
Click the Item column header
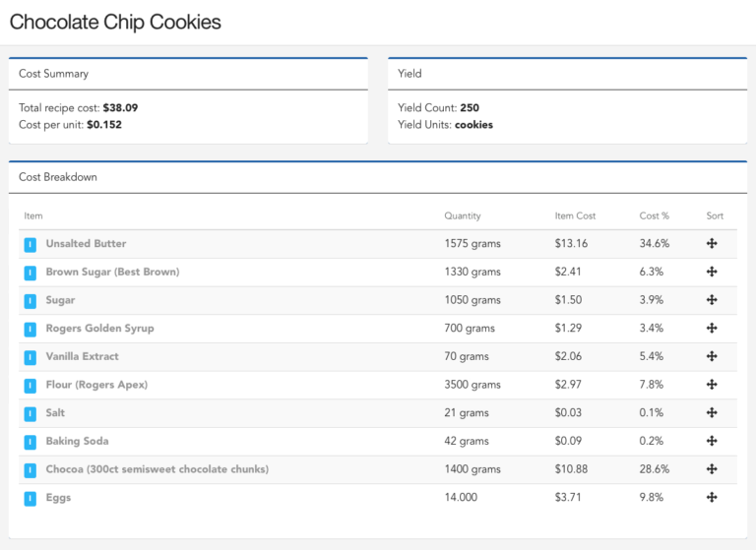[33, 215]
